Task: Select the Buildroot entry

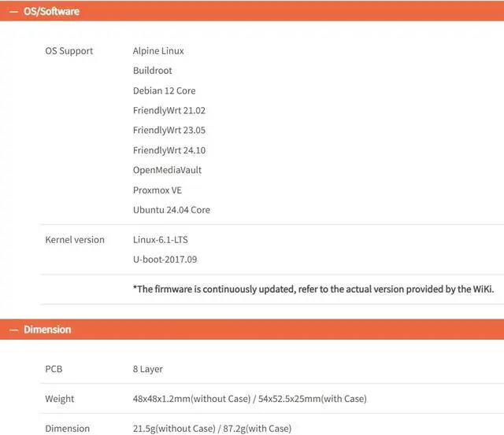Action: click(152, 71)
